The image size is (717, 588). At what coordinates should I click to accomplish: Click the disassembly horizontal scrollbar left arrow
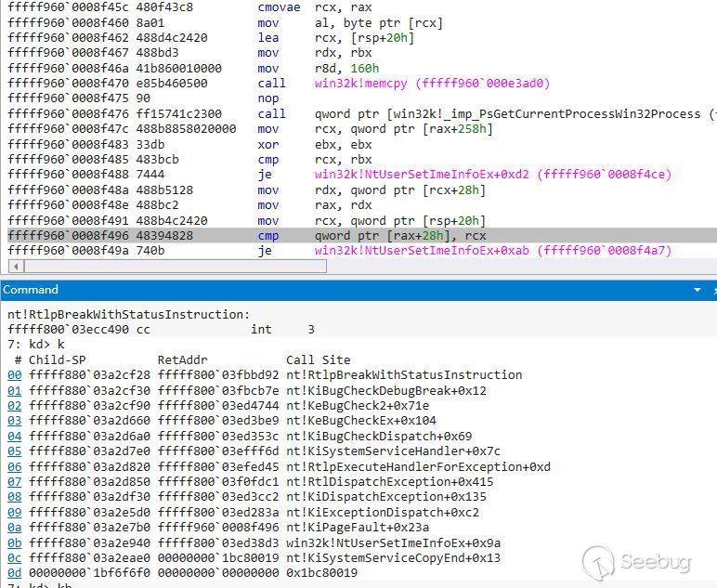tap(16, 266)
